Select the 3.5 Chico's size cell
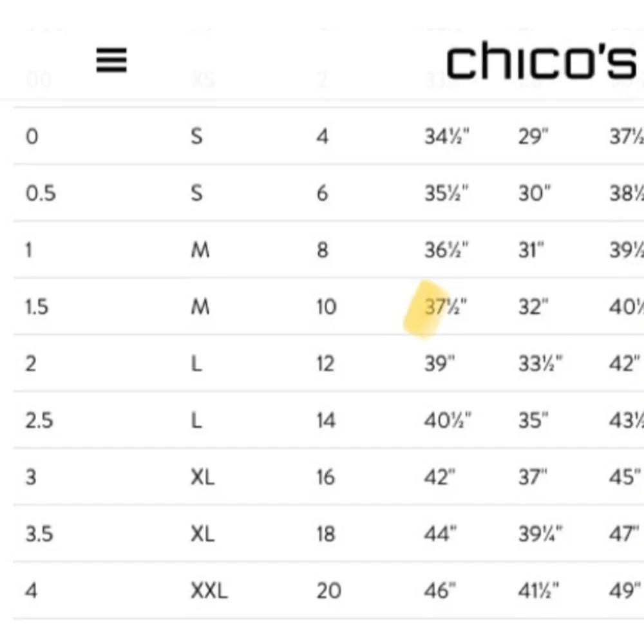 39,534
